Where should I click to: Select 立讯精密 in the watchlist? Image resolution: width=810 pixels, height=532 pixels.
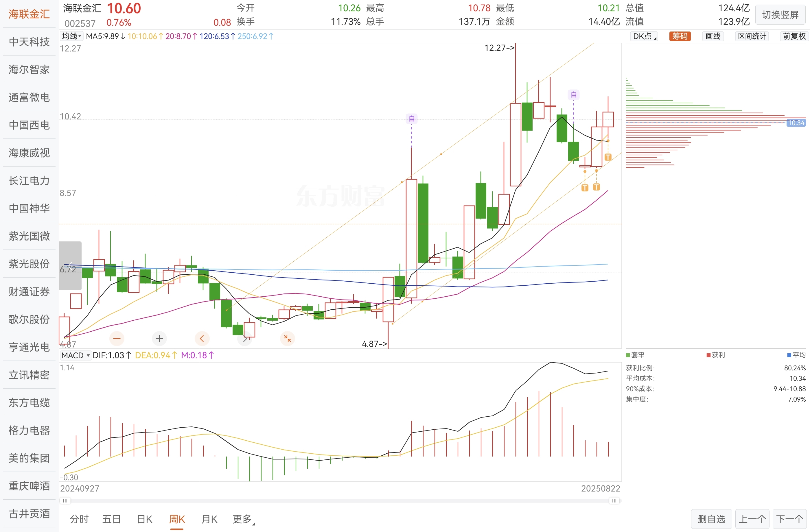(x=29, y=375)
